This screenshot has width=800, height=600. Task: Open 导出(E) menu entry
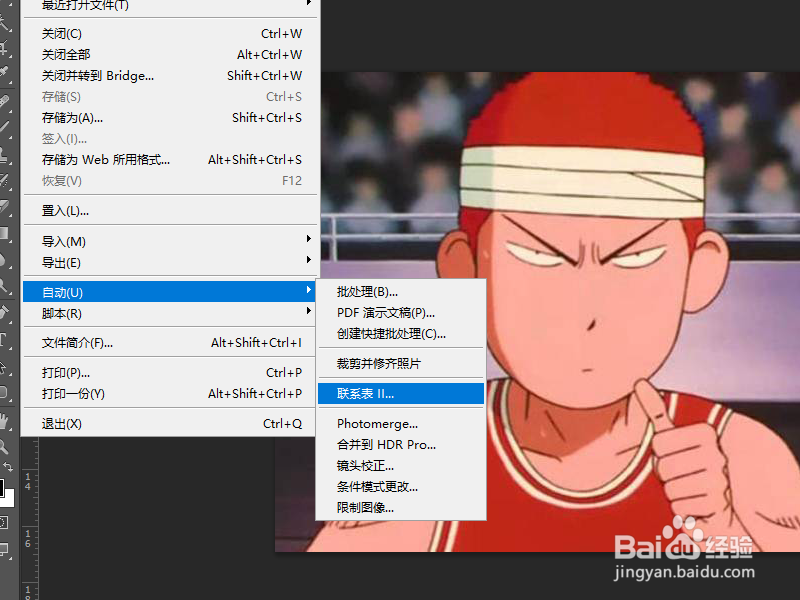click(170, 262)
